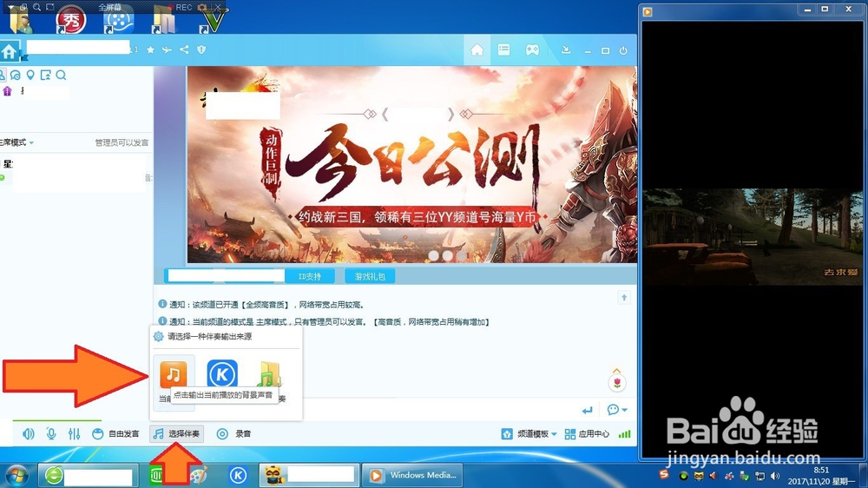Click the video in Windows Media Player window
Screen dimensions: 868x488
(753, 237)
